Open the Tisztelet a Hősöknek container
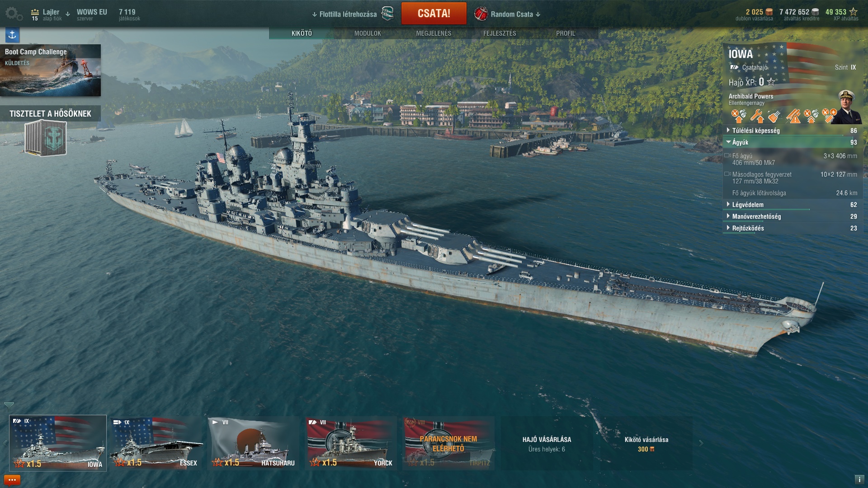 click(x=45, y=139)
